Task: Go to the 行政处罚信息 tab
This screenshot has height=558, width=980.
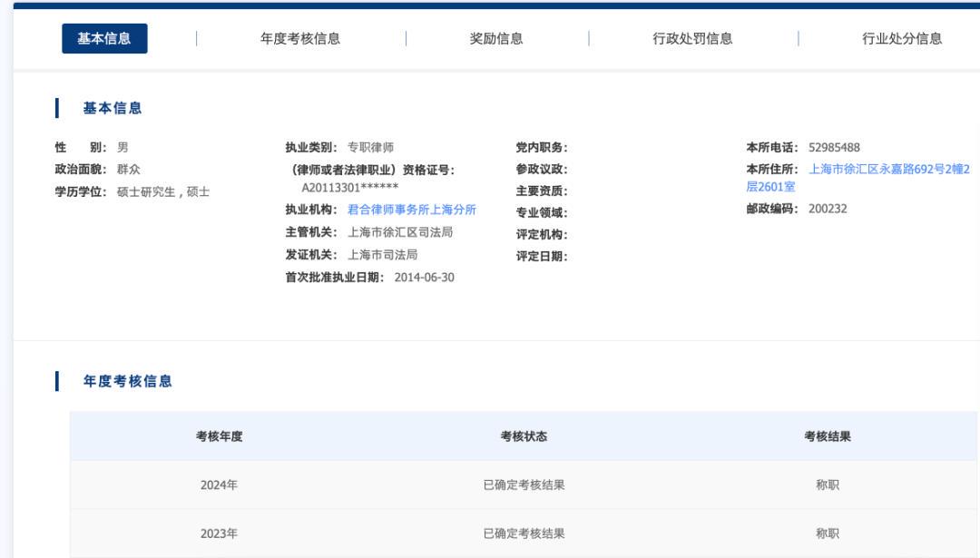Action: click(x=692, y=38)
